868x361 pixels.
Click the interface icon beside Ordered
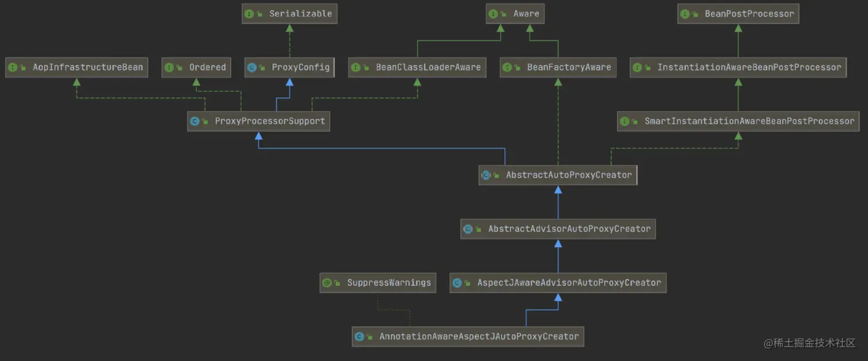point(169,68)
